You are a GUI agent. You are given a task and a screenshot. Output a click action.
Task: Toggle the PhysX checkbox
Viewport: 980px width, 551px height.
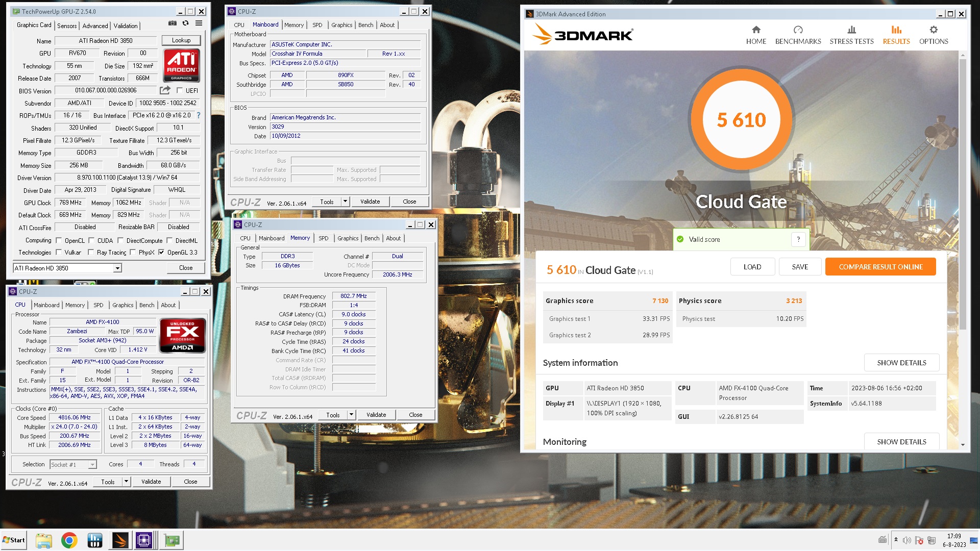click(x=133, y=252)
